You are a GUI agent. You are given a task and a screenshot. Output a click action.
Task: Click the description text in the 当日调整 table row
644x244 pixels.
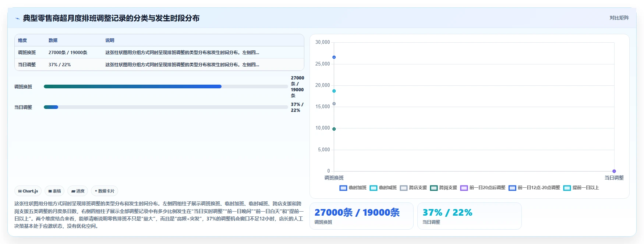[182, 65]
